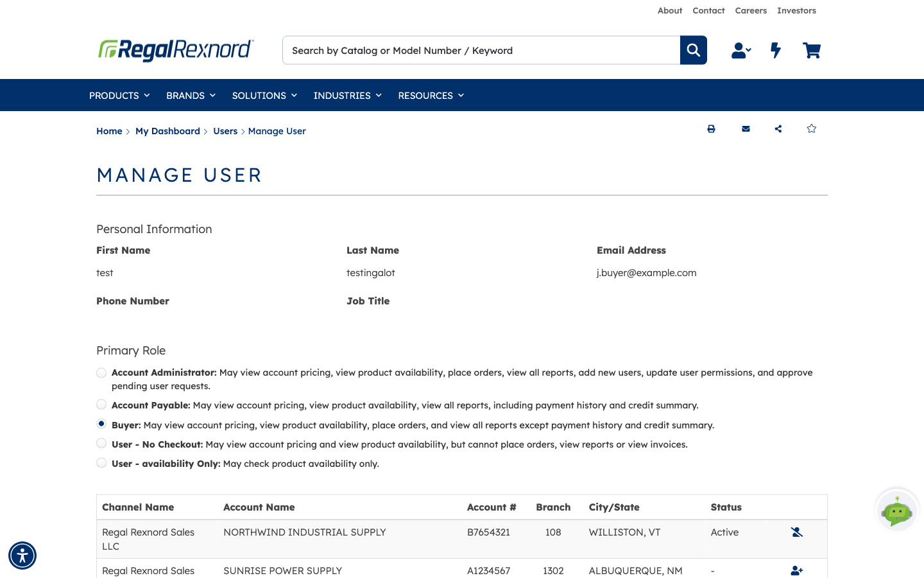Select the Account Administrator role
This screenshot has height=578, width=924.
click(101, 373)
